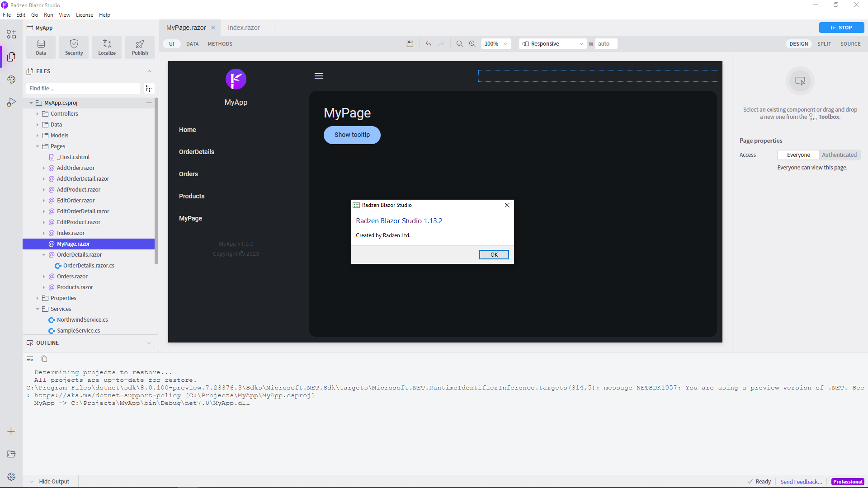868x488 pixels.
Task: Open the Toolbox panel in sidebar
Action: point(11,34)
